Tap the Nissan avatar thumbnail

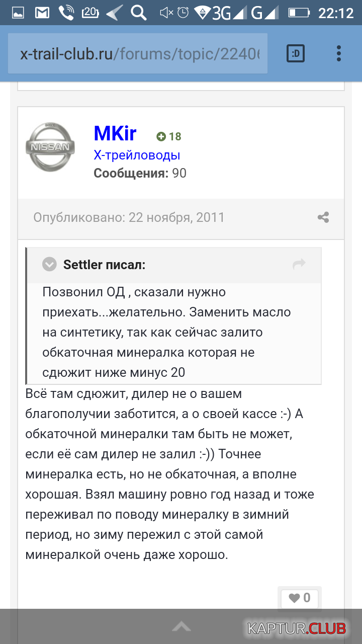coord(50,147)
